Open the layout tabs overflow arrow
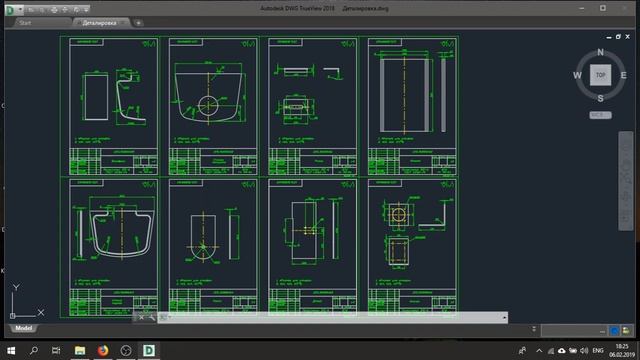The width and height of the screenshot is (640, 360). pos(533,329)
